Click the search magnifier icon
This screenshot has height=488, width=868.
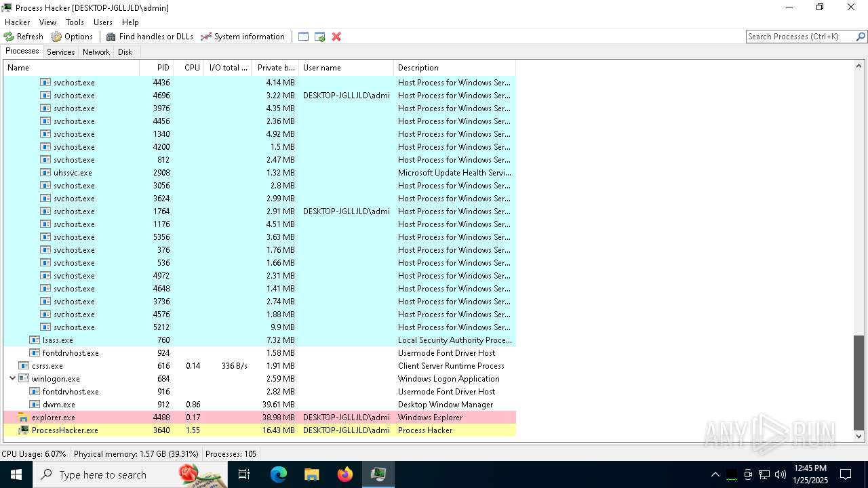[860, 37]
